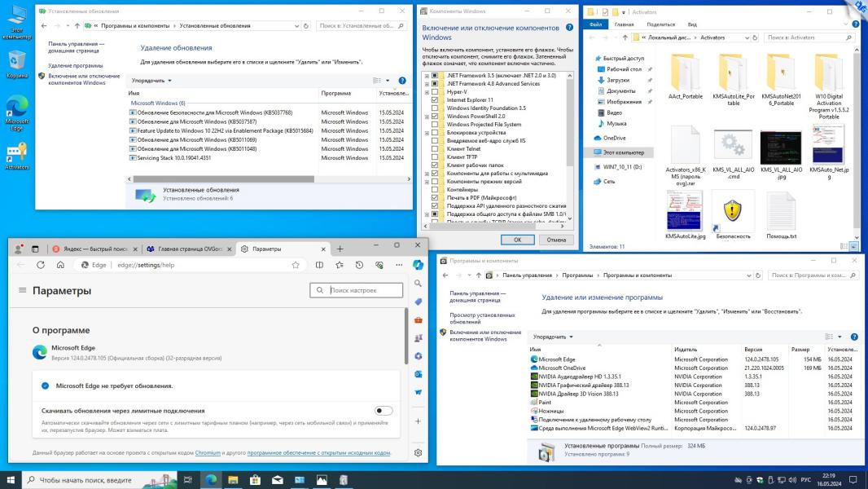Select the Безопасность shortcut in the Activators folder
The height and width of the screenshot is (489, 868).
click(733, 215)
